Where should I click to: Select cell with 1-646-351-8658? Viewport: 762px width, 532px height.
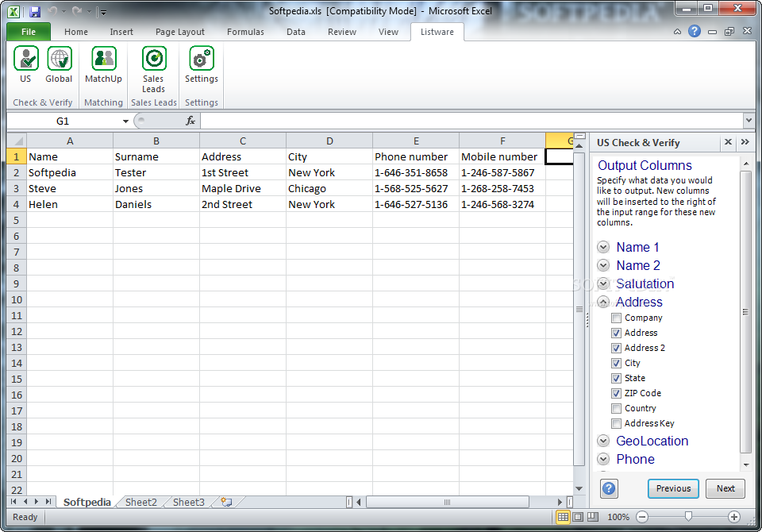click(x=415, y=172)
